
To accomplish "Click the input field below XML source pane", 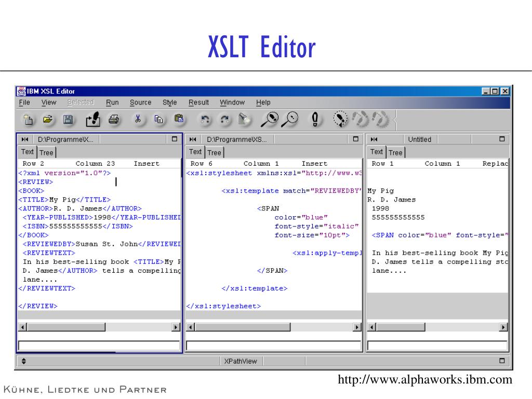I will point(99,345).
